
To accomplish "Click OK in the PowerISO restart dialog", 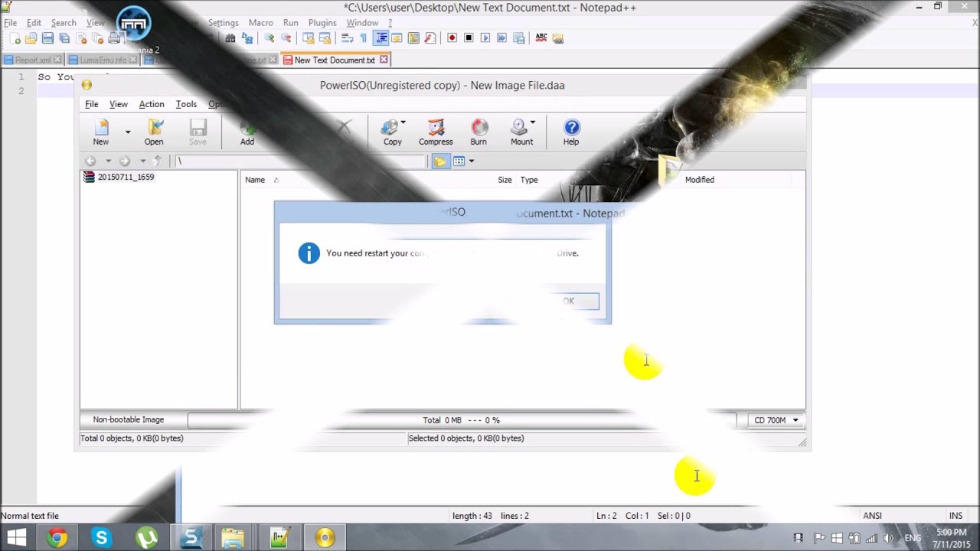I will point(569,302).
